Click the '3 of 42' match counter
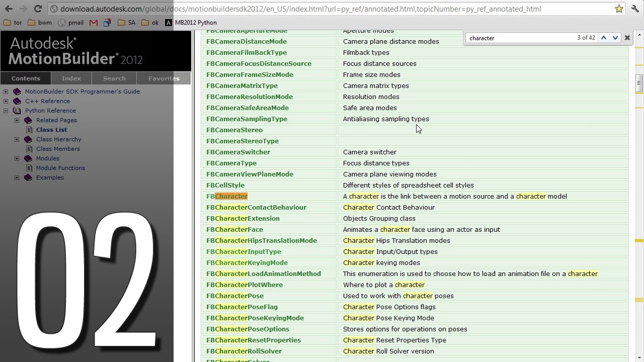 click(586, 38)
